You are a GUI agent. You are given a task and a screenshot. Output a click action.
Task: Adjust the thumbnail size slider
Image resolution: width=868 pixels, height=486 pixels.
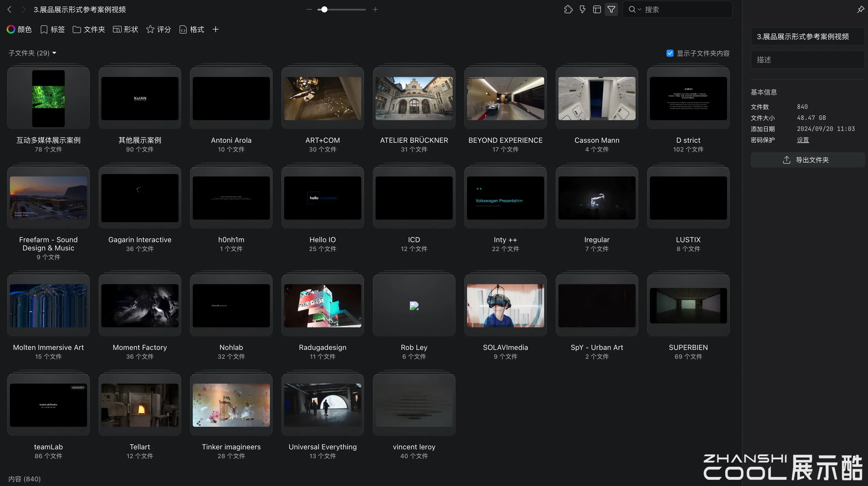pos(324,9)
